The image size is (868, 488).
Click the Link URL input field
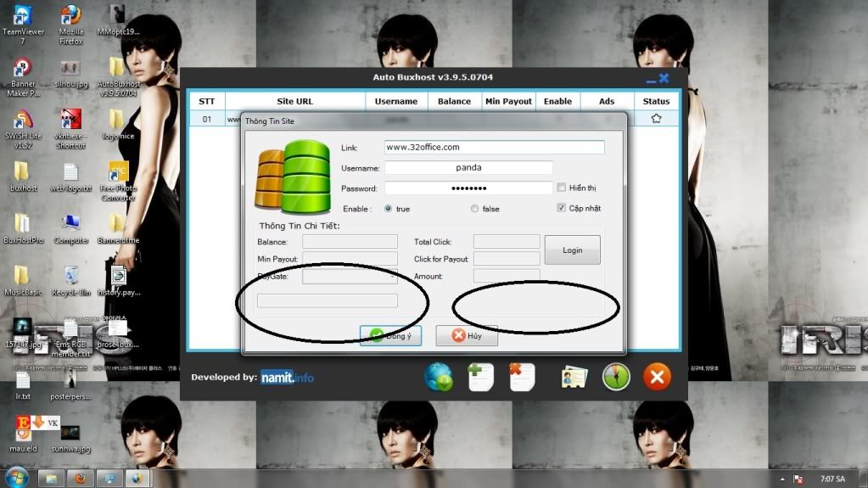pyautogui.click(x=494, y=148)
